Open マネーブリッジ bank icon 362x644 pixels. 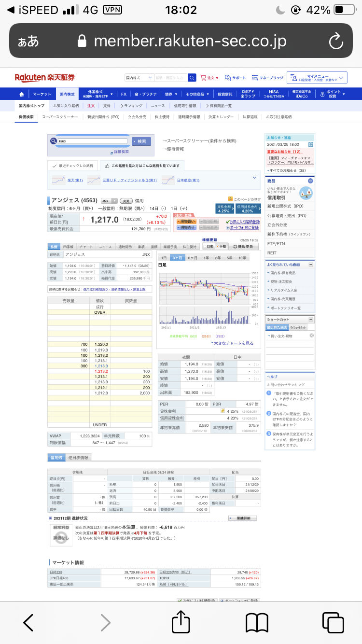[267, 78]
